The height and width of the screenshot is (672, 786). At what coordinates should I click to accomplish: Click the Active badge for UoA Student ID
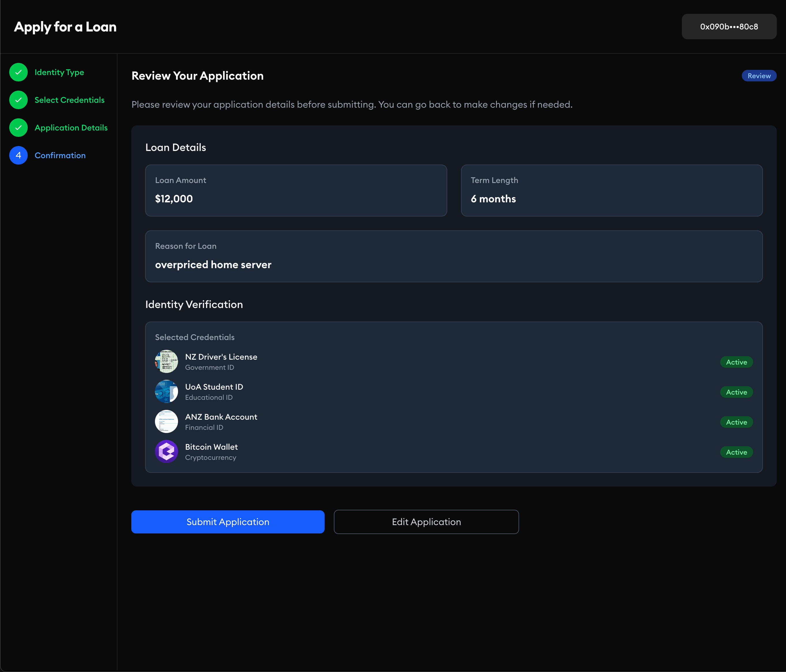click(x=736, y=392)
